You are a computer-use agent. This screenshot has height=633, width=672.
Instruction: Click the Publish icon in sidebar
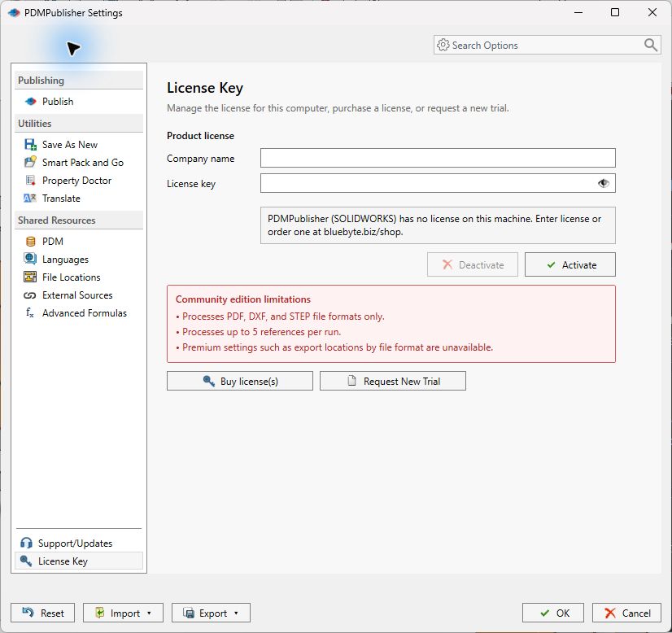click(x=30, y=102)
